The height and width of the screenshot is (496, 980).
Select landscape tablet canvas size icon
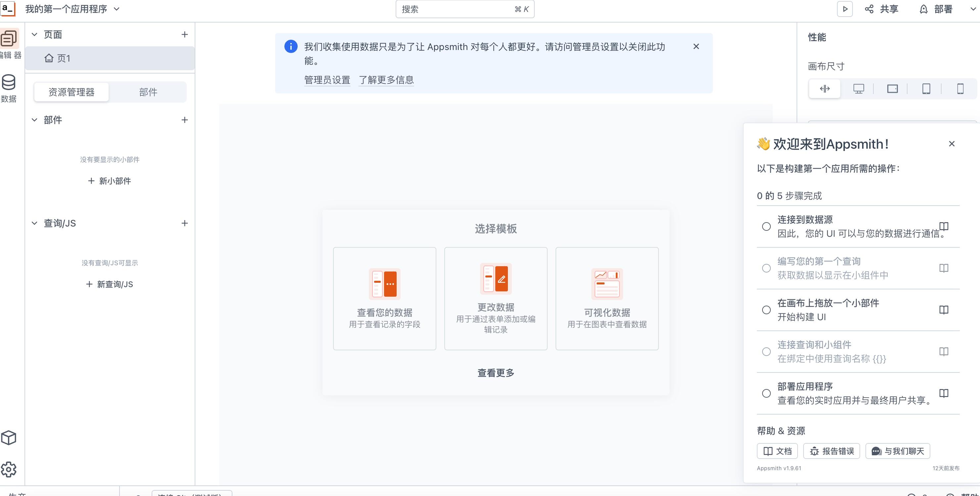(x=893, y=89)
